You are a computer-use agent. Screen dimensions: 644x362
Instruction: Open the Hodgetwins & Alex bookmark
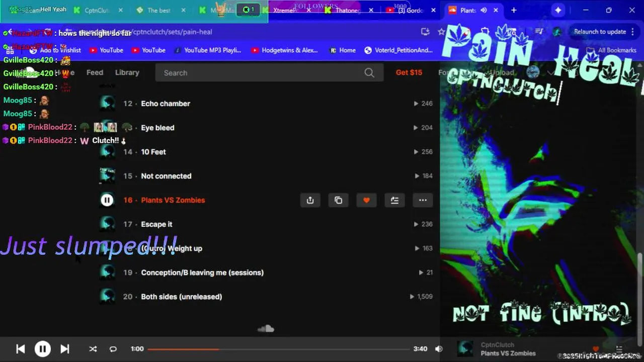[x=284, y=50]
